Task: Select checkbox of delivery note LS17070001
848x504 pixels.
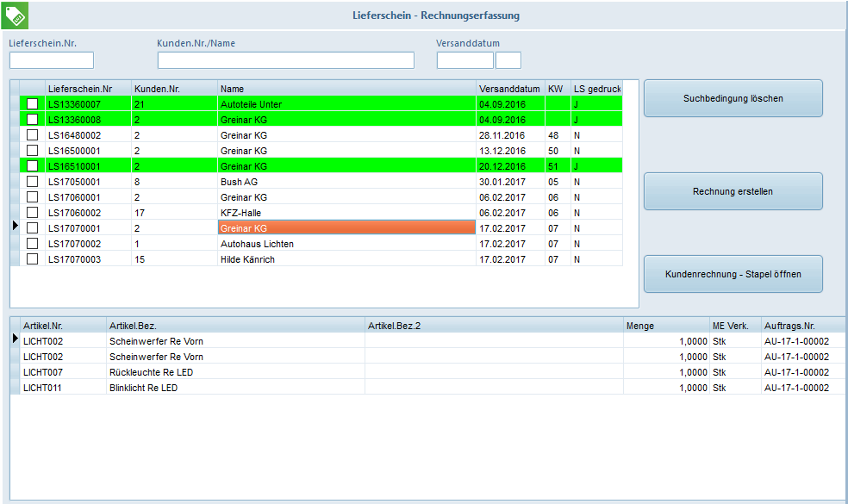Action: click(33, 228)
